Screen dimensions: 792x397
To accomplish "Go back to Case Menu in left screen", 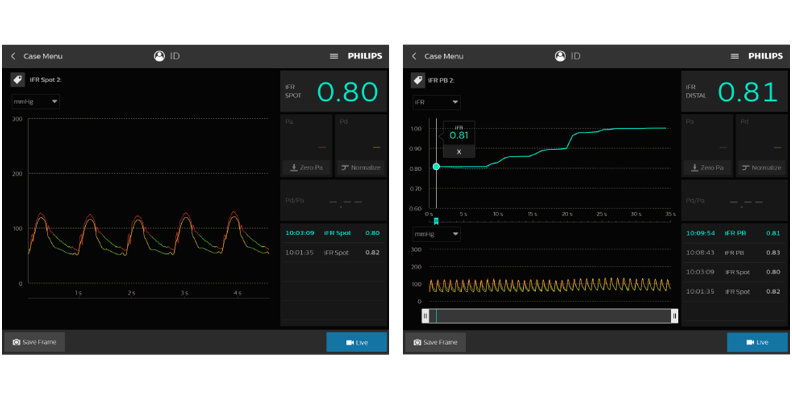I will pos(37,56).
